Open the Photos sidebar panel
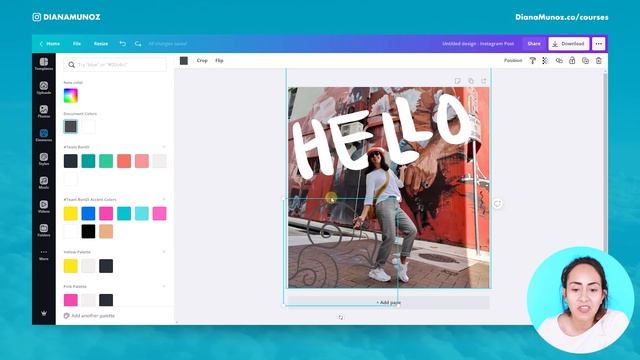This screenshot has height=360, width=640. pos(44,111)
